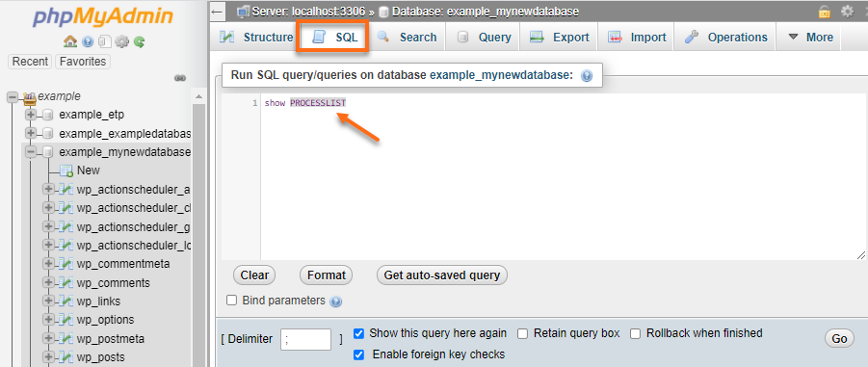Click the Server breadcrumb monitor icon
This screenshot has width=868, height=367.
tap(243, 11)
